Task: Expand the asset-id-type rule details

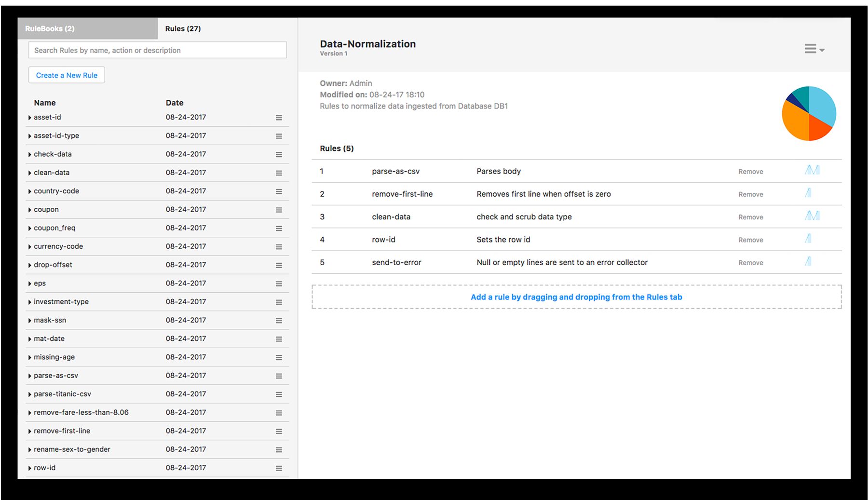Action: pos(29,136)
